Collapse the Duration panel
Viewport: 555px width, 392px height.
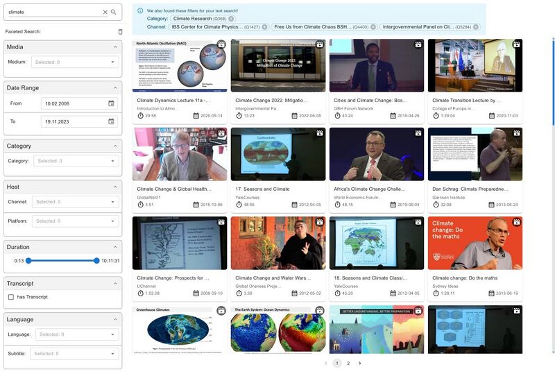pyautogui.click(x=114, y=247)
